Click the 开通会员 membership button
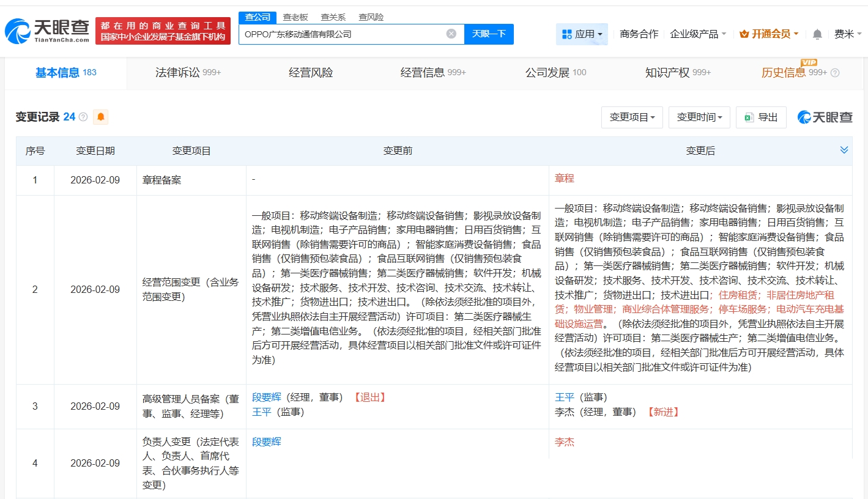868x499 pixels. point(769,34)
